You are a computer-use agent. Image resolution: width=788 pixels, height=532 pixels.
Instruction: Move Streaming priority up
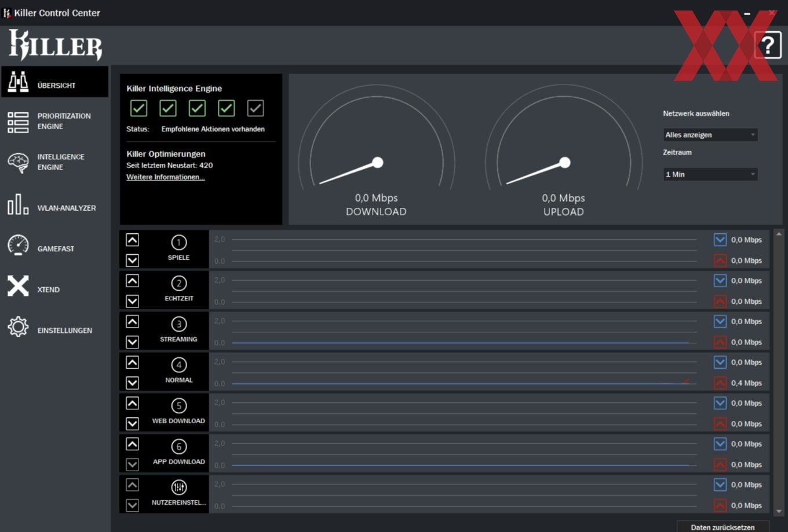pyautogui.click(x=132, y=322)
